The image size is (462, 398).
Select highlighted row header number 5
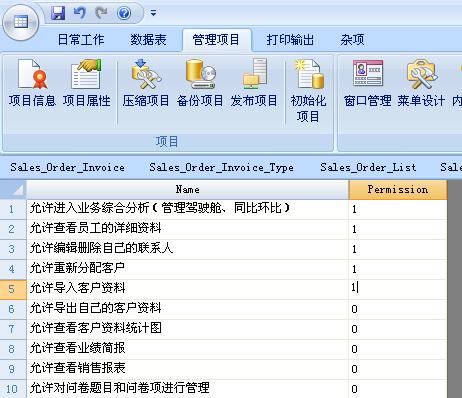pyautogui.click(x=13, y=289)
